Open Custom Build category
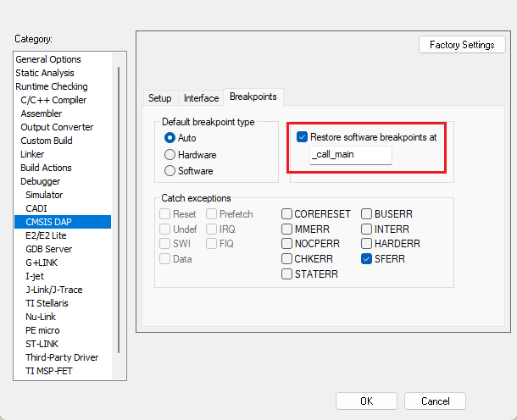Screen dimensions: 517x420 point(63,141)
